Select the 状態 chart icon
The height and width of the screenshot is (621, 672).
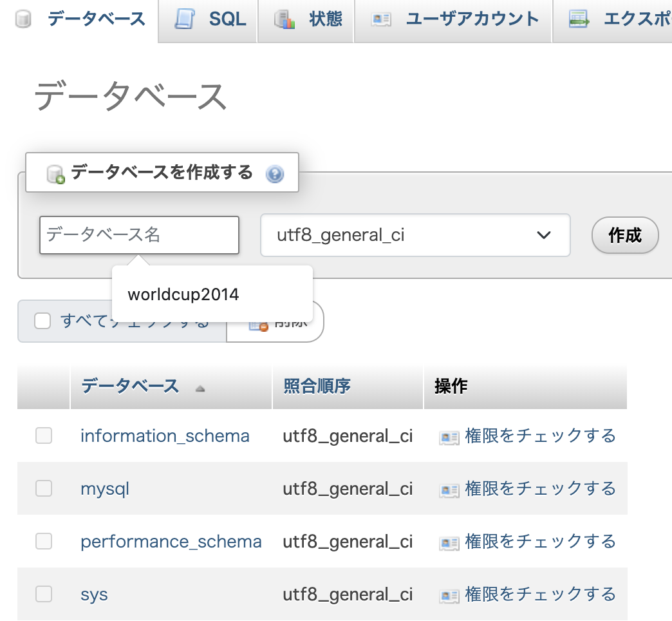point(284,19)
